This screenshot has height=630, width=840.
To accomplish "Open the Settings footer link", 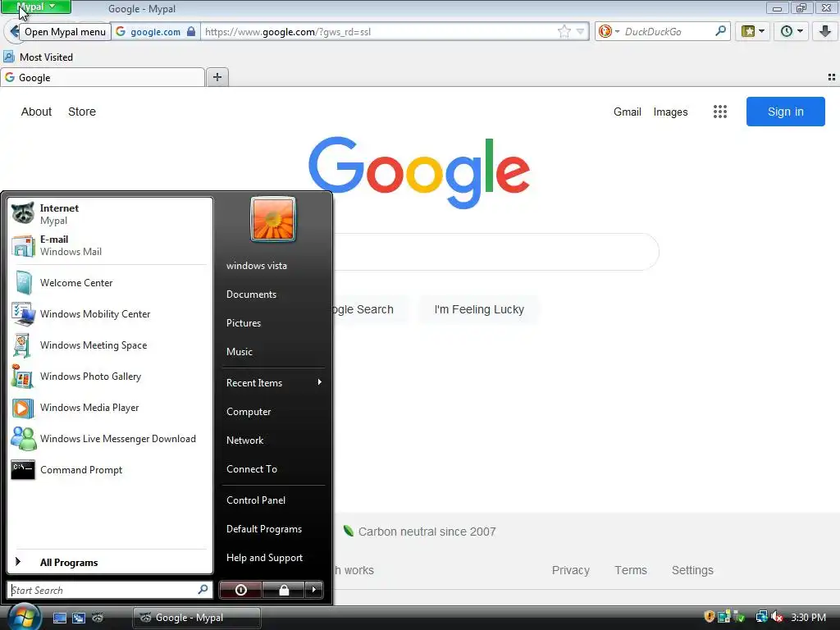I will [x=692, y=570].
